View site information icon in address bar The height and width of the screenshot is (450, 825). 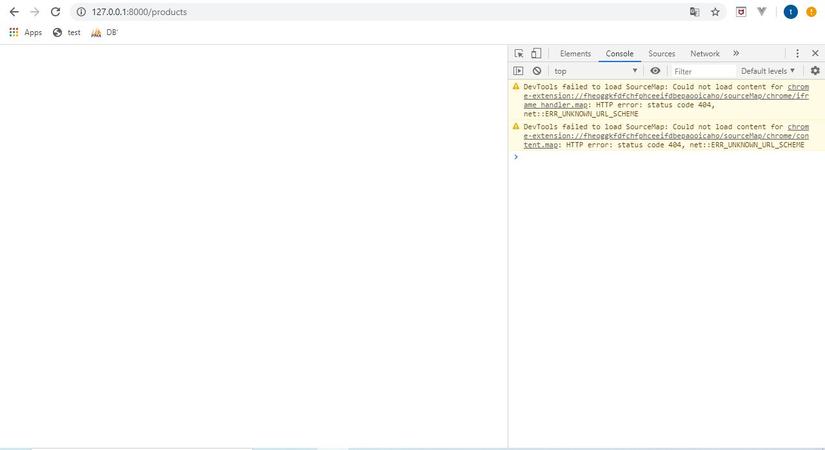[81, 12]
